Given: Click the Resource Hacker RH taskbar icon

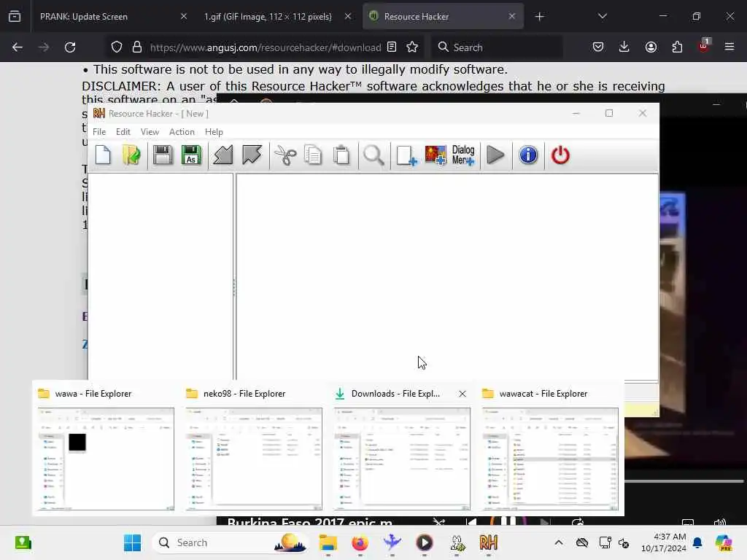Looking at the screenshot, I should point(488,542).
